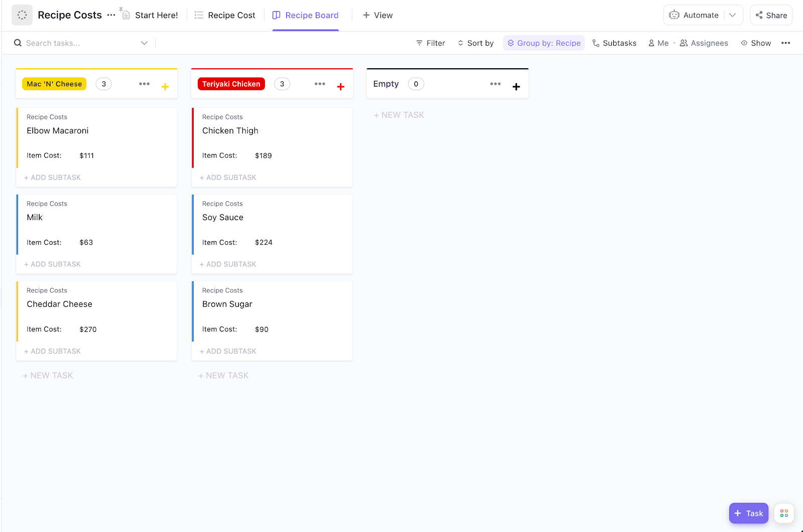The height and width of the screenshot is (532, 803).
Task: Click the purple Task button
Action: [x=748, y=513]
